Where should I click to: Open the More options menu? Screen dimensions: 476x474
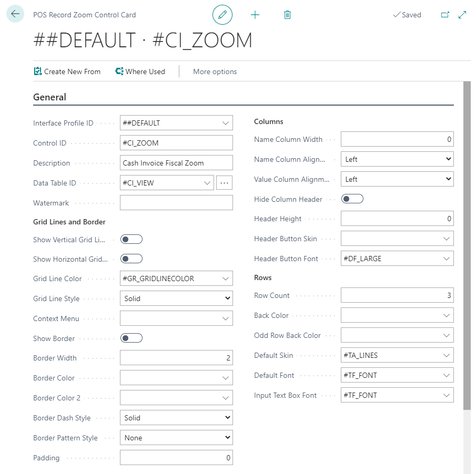(215, 71)
